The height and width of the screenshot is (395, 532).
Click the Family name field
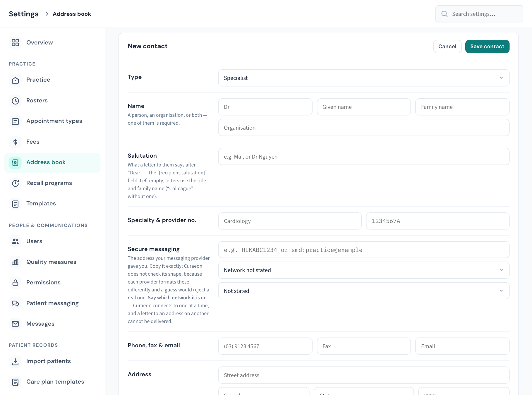(x=462, y=107)
